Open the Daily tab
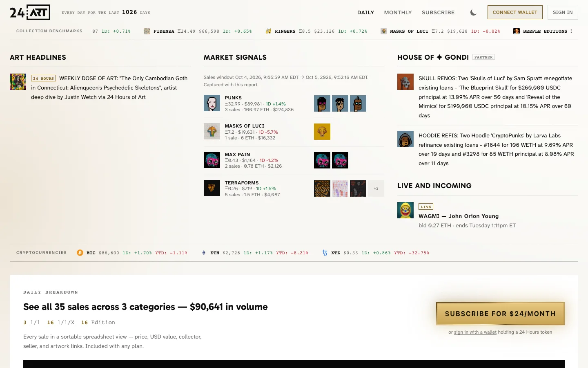The height and width of the screenshot is (368, 588). 365,12
